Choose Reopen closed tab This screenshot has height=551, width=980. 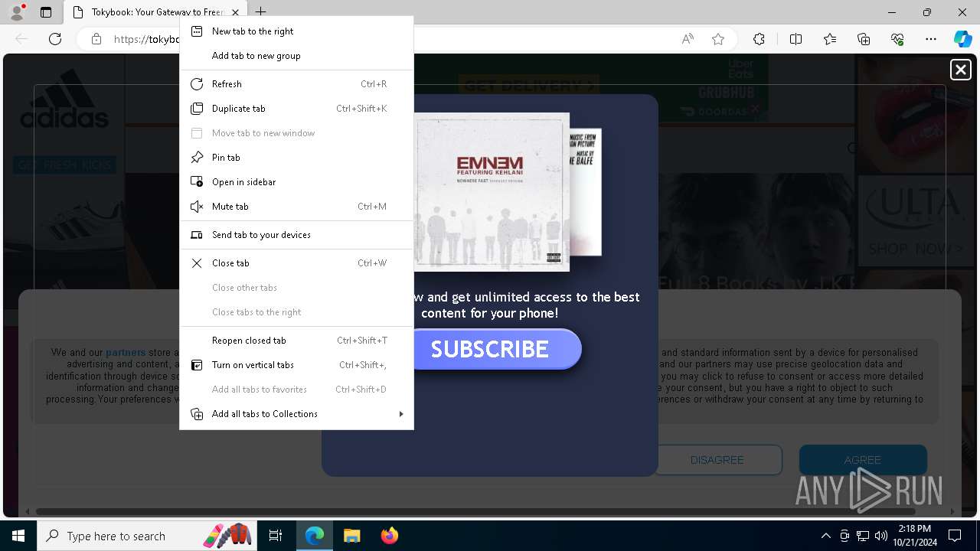(x=296, y=341)
